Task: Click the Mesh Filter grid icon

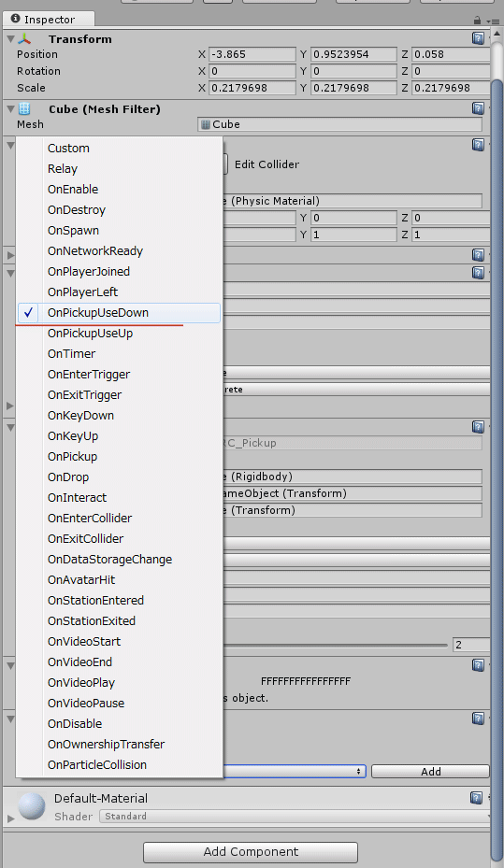Action: point(25,108)
